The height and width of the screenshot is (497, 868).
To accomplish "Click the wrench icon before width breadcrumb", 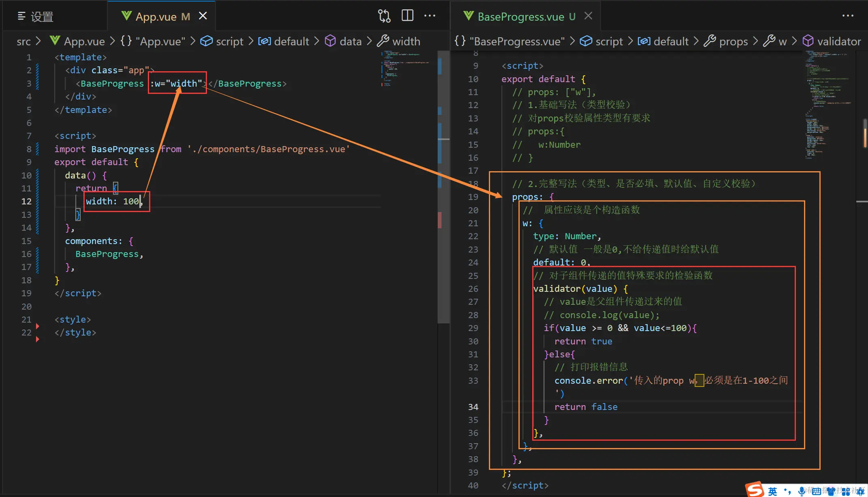I will (383, 41).
